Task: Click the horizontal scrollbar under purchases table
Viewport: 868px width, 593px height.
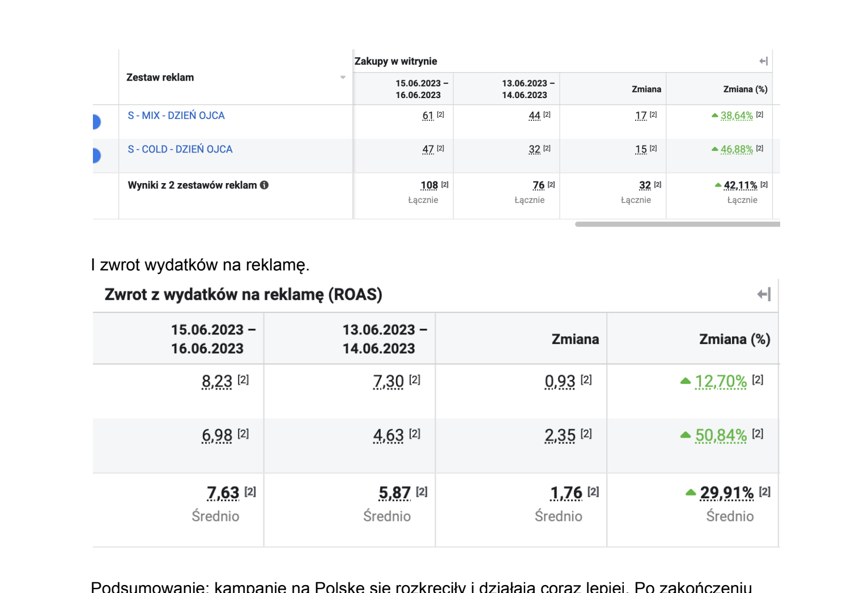Action: click(677, 225)
